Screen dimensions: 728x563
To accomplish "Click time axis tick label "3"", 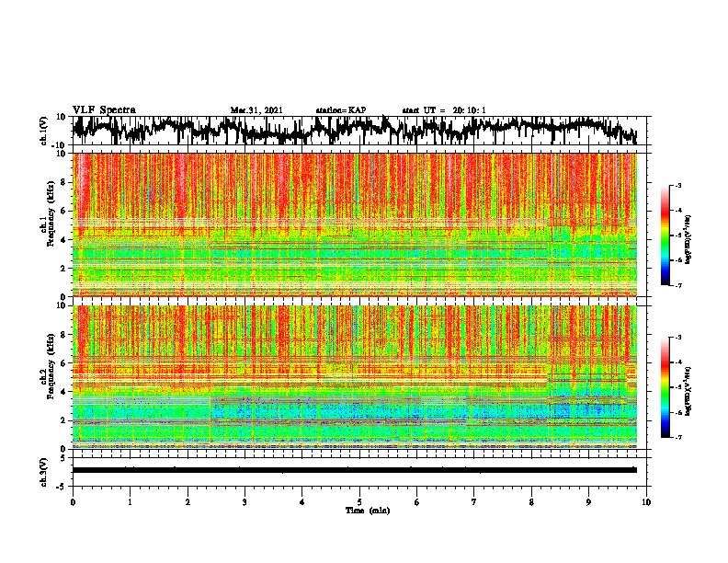I will (x=245, y=502).
